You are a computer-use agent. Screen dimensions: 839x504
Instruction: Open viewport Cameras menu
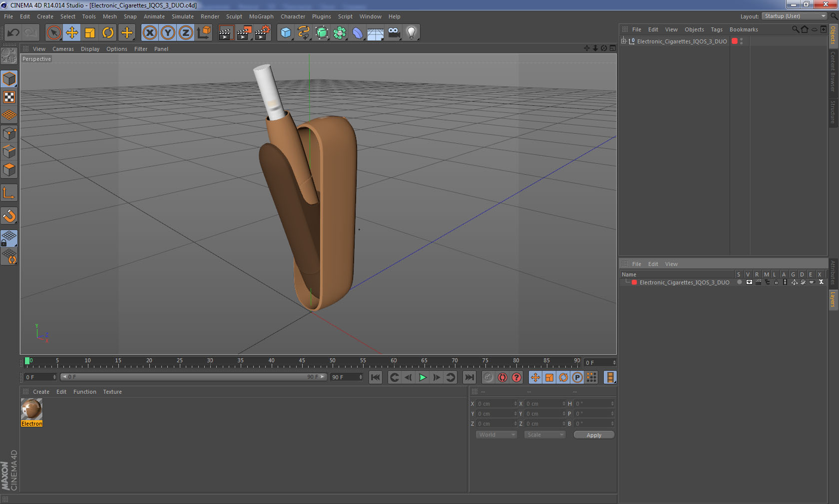(63, 49)
